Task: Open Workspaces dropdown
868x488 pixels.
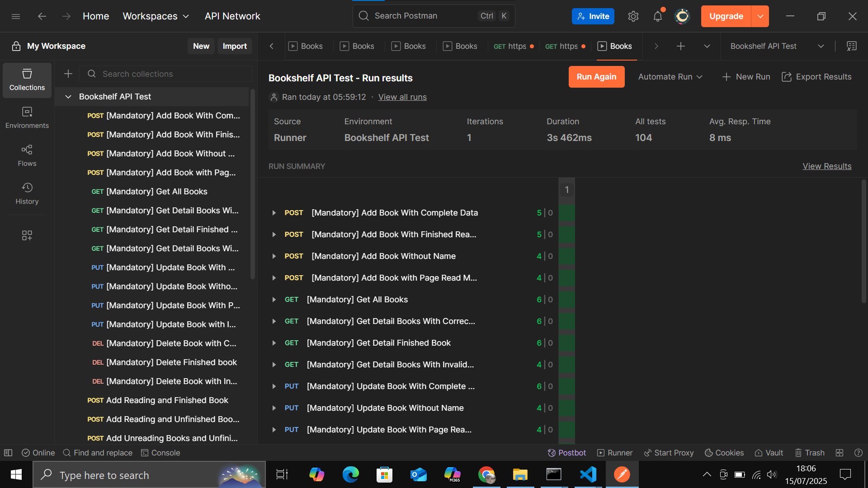Action: (x=156, y=16)
